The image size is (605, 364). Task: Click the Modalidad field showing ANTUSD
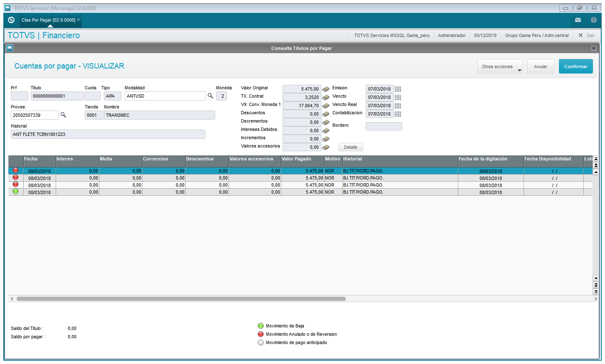[165, 96]
